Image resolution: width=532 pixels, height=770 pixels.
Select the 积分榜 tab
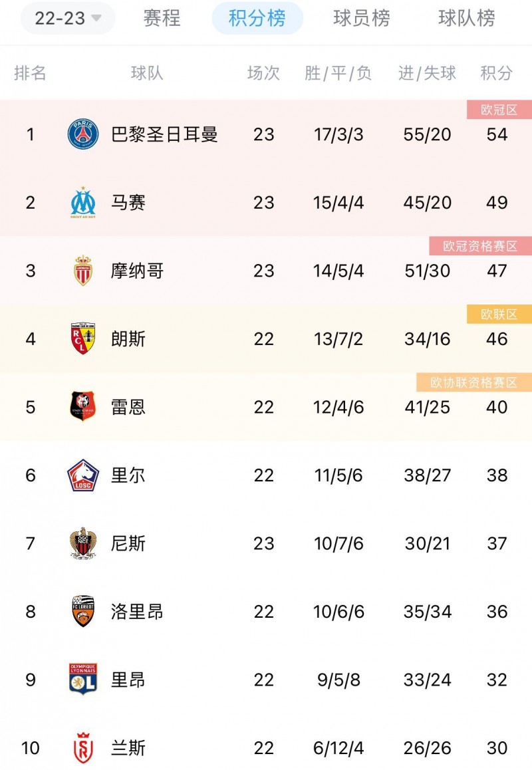(x=257, y=18)
